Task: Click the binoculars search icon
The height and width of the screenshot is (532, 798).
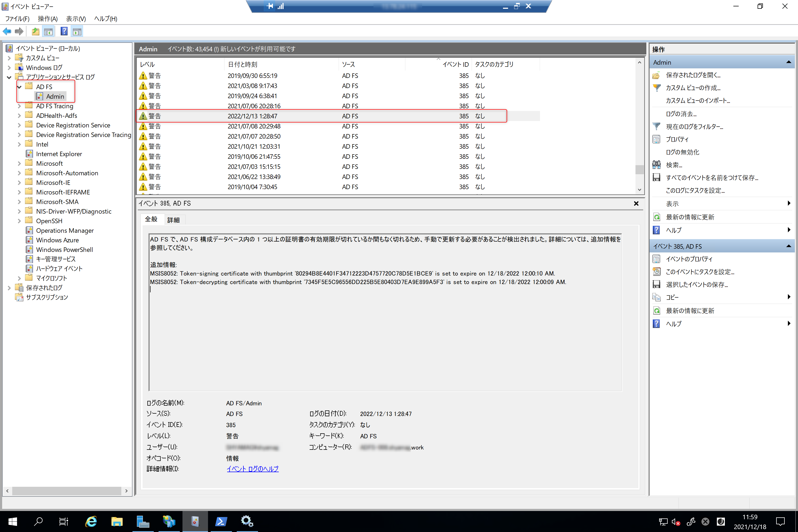Action: coord(656,165)
